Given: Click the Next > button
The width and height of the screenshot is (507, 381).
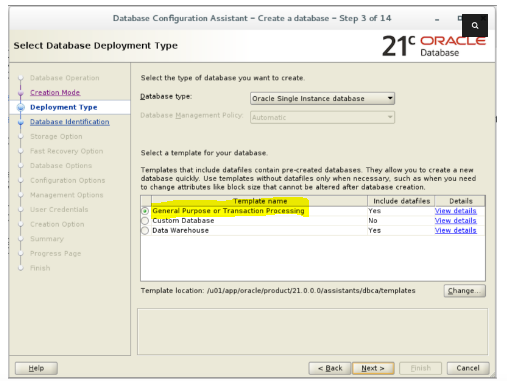Looking at the screenshot, I should (x=373, y=368).
